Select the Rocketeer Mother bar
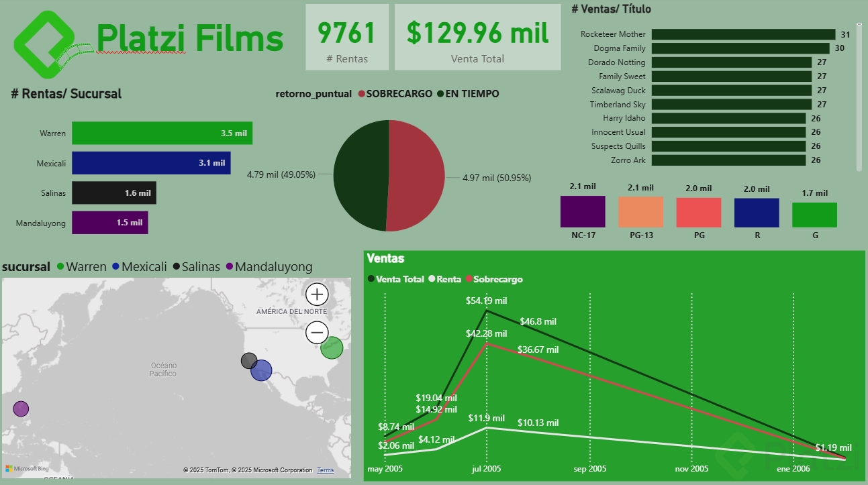Viewport: 868px width, 485px height. (x=743, y=34)
